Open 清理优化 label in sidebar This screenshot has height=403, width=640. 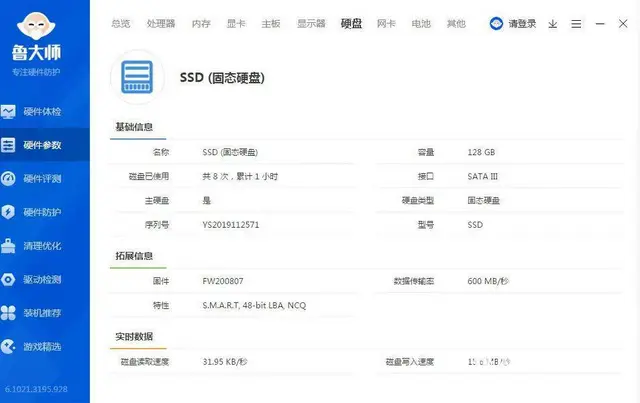coord(42,246)
